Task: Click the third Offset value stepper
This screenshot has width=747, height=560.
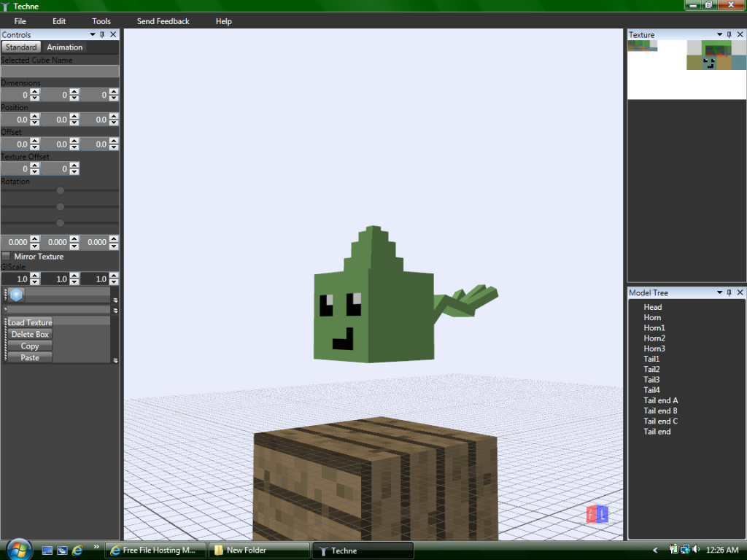Action: (113, 144)
